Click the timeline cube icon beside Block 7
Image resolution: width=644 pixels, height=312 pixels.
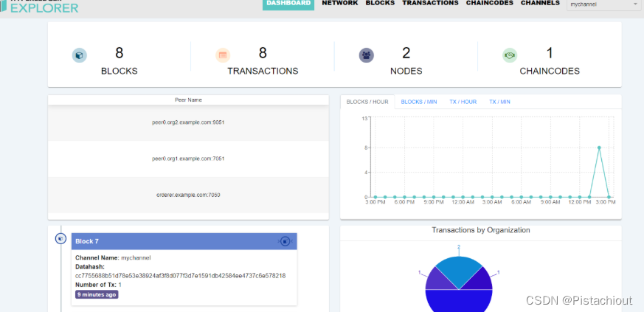click(60, 238)
